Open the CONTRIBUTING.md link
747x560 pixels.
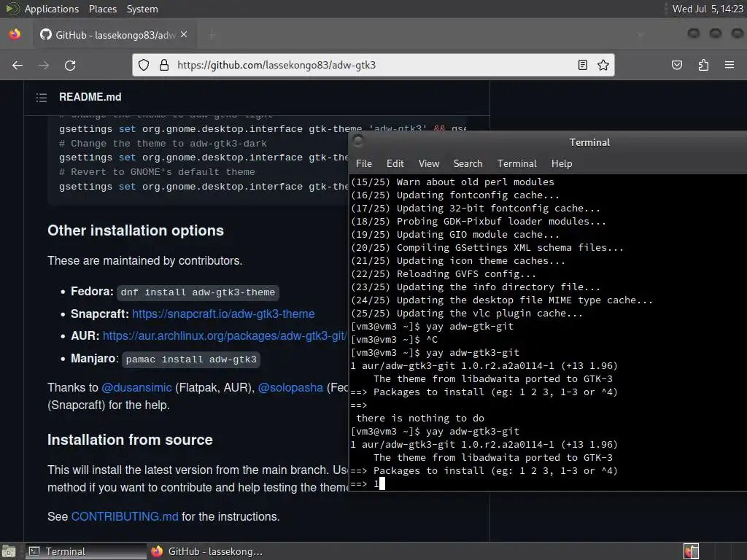pos(125,517)
